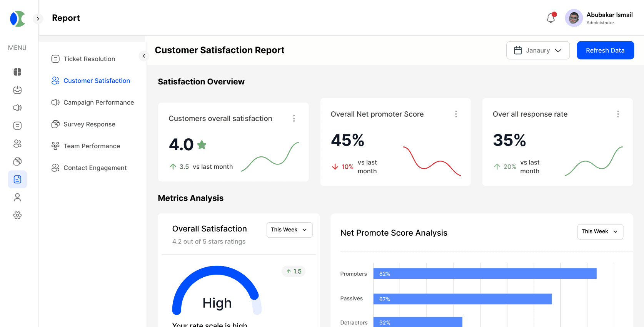
Task: Click the Promoters label
Action: click(354, 274)
